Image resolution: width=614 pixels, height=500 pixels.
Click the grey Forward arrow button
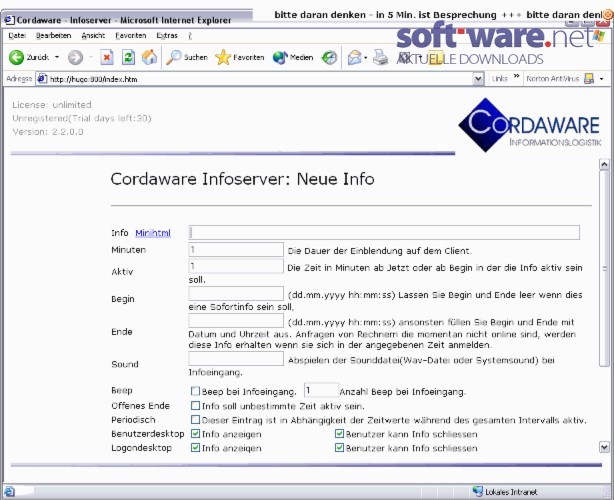click(x=75, y=58)
